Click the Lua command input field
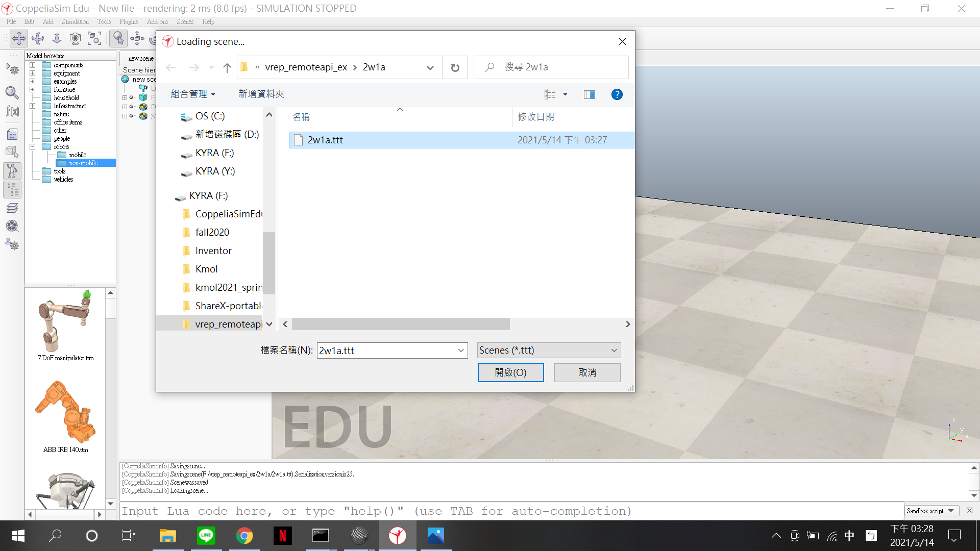 pos(511,511)
